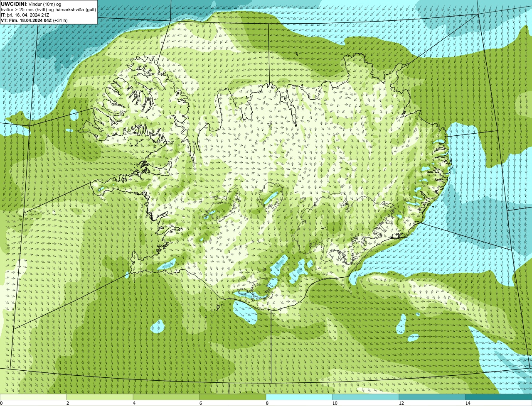Click the legend scale label '8'
This screenshot has height=406, width=532.
267,403
